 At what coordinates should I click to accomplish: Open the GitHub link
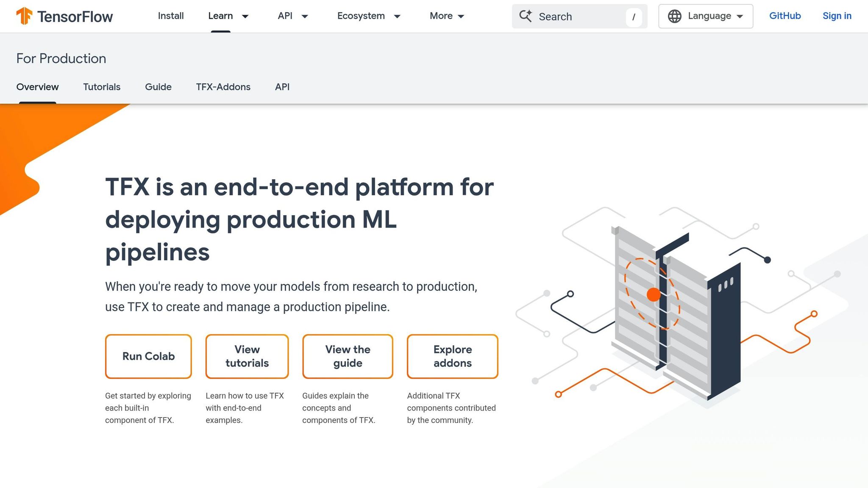pyautogui.click(x=785, y=16)
